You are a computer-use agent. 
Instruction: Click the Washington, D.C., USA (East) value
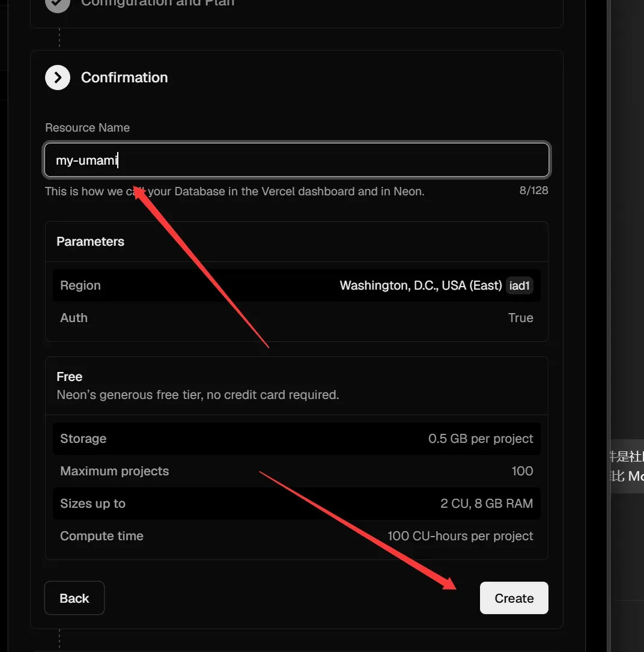point(421,285)
